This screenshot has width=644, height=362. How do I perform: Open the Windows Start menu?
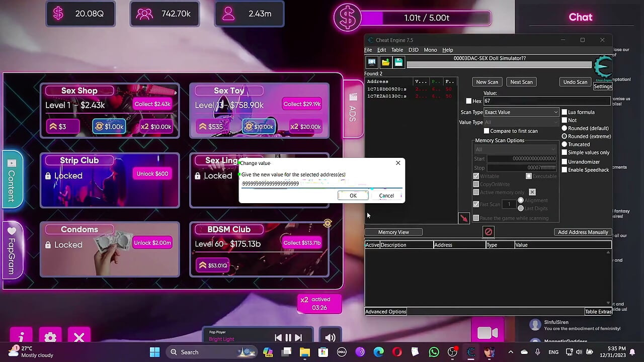154,352
